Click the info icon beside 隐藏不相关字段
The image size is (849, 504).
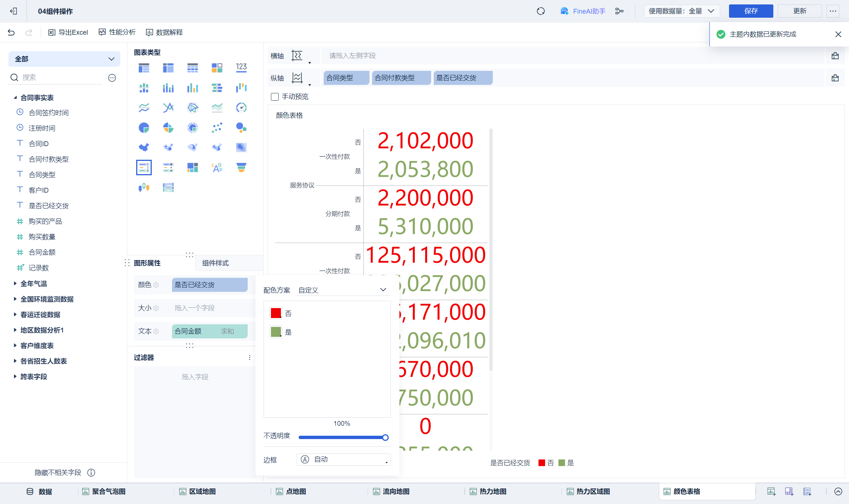coord(91,473)
